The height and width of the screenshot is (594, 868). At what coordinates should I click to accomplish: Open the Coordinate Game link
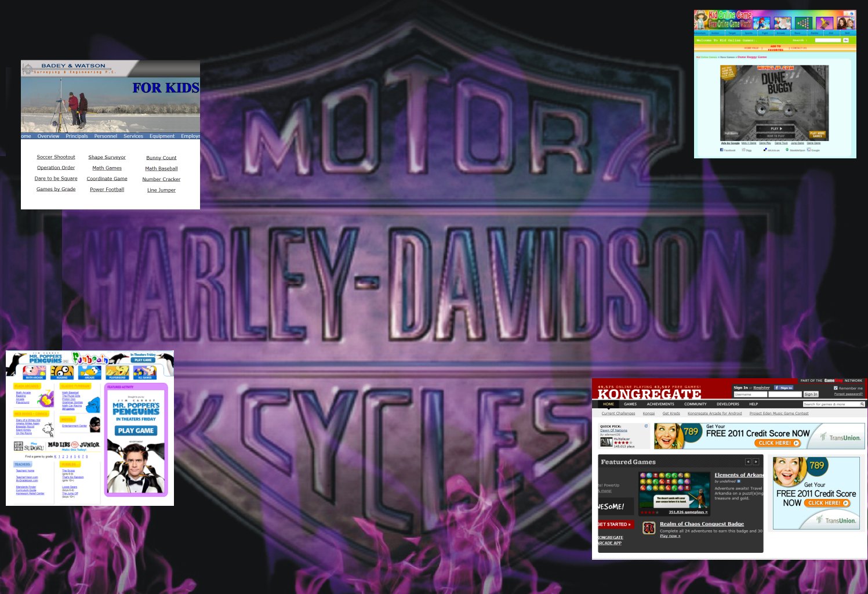tap(107, 179)
